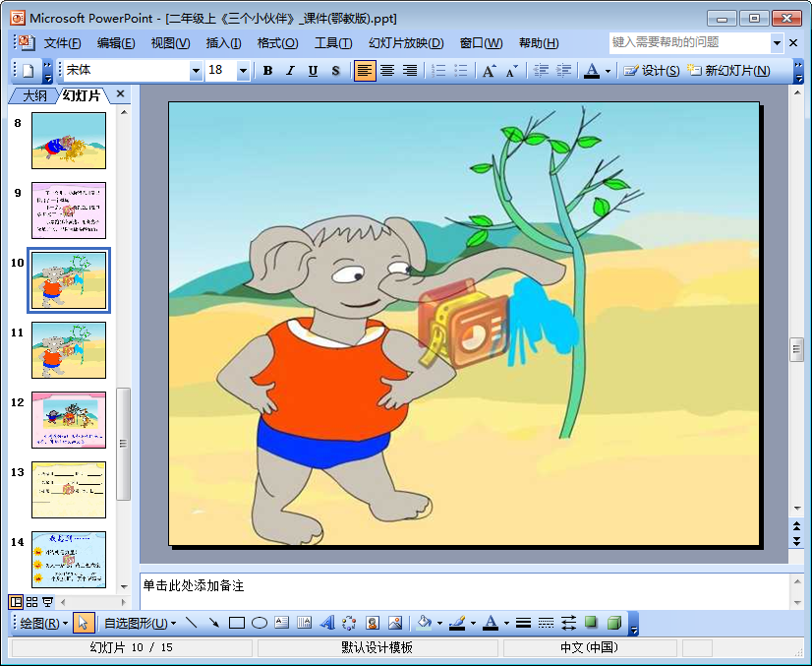Open the 设计(S) design pane

pos(652,71)
